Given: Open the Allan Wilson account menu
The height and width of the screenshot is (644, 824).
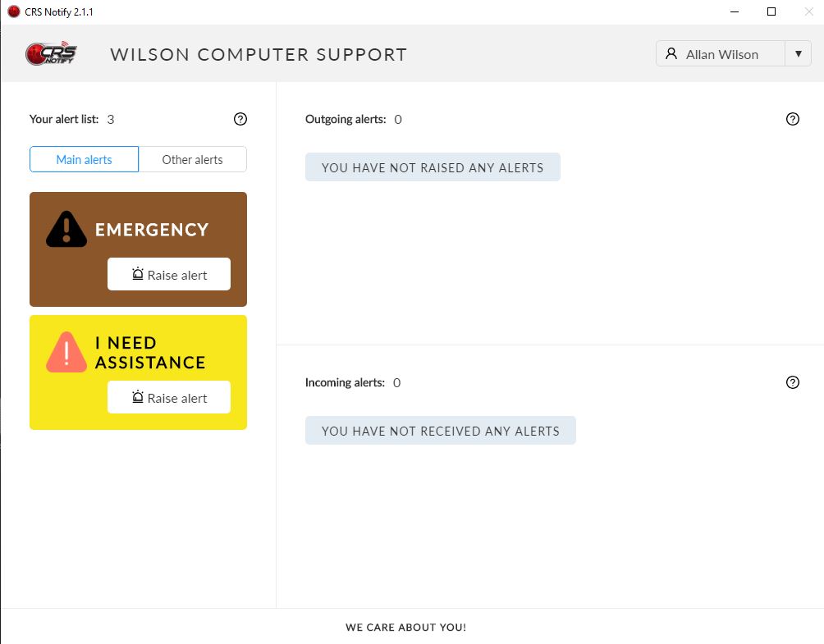Looking at the screenshot, I should coord(721,54).
